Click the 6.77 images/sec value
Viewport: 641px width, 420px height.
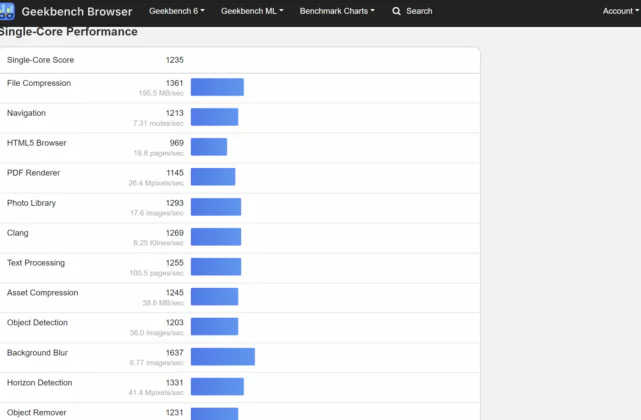[157, 363]
